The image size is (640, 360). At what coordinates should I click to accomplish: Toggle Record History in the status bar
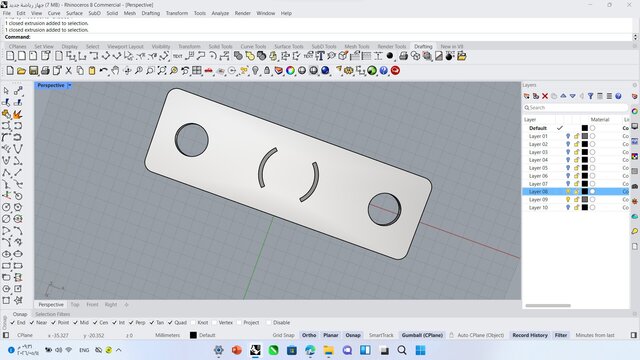point(530,335)
